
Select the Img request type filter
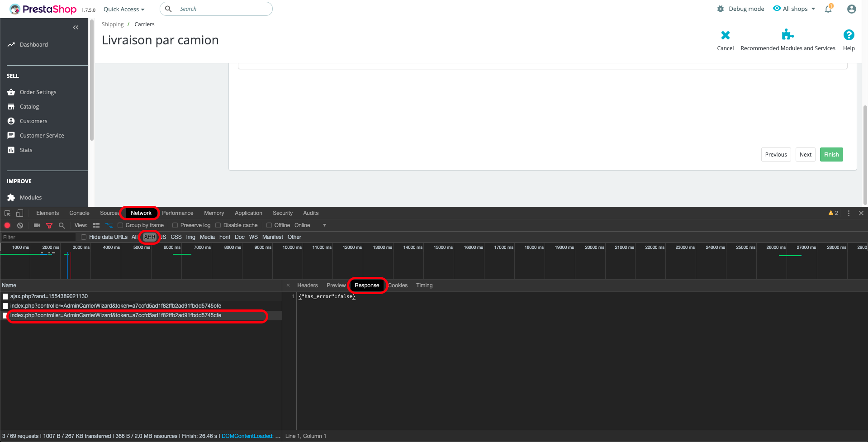coord(190,237)
